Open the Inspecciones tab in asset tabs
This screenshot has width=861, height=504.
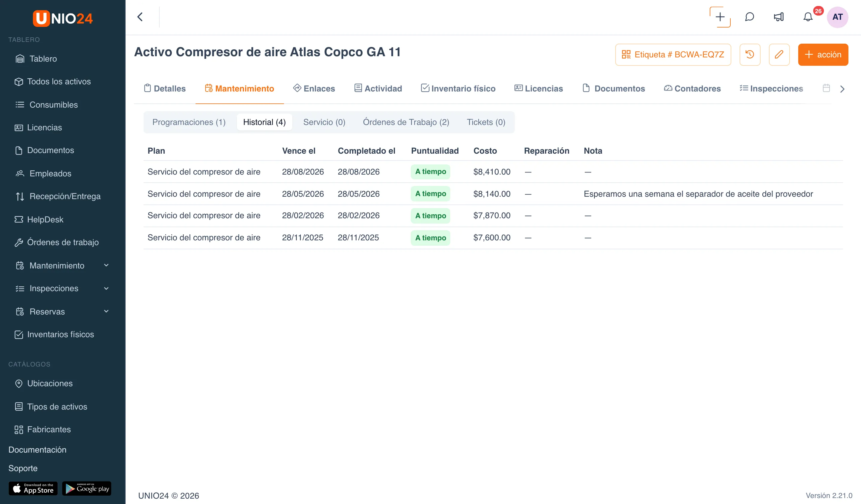pos(771,88)
